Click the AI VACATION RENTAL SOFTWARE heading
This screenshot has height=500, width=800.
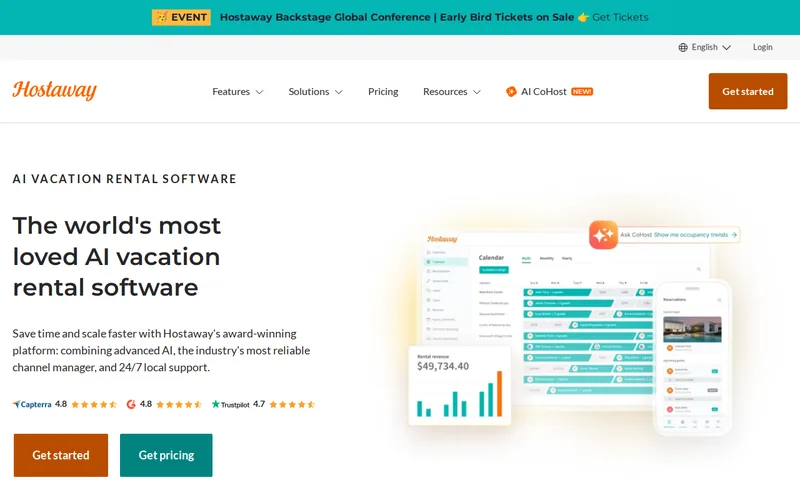(x=124, y=179)
